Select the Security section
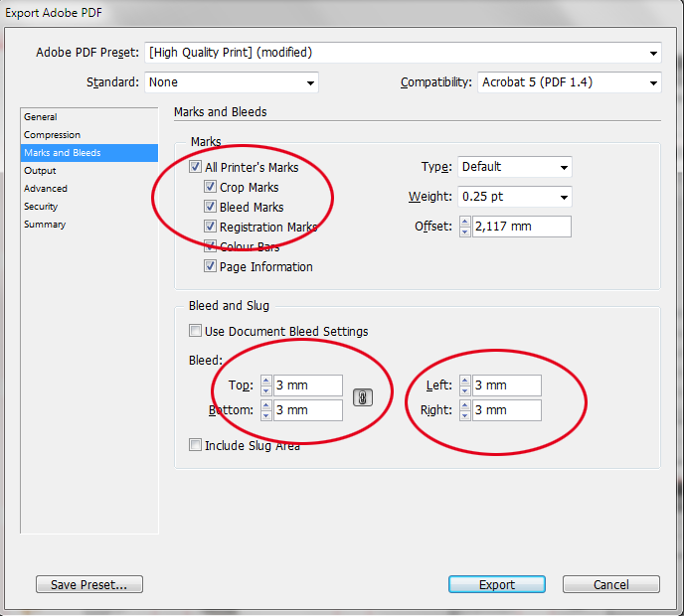The image size is (684, 616). [89, 207]
